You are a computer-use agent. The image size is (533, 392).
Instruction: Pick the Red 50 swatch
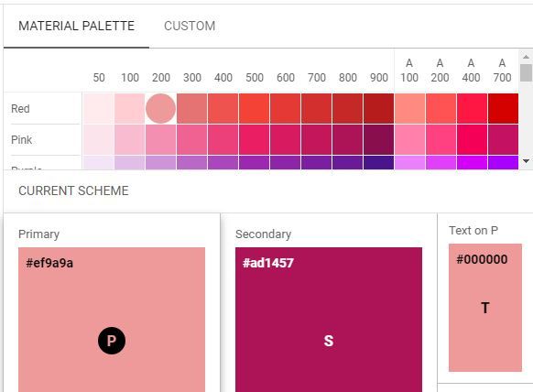(x=99, y=108)
